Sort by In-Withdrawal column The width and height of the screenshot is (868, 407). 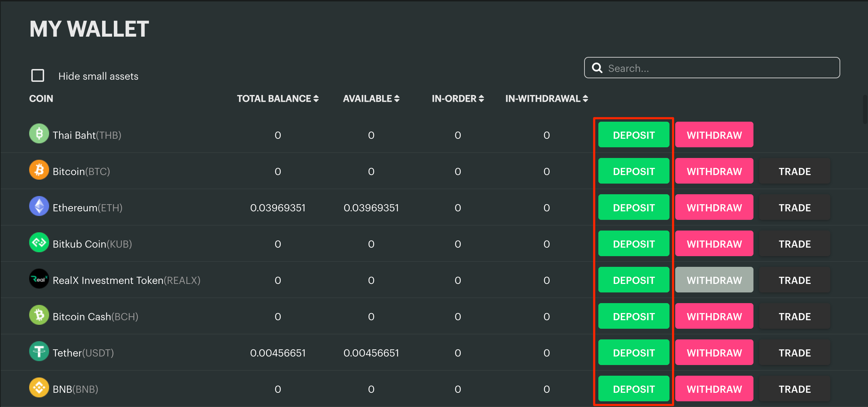point(546,99)
